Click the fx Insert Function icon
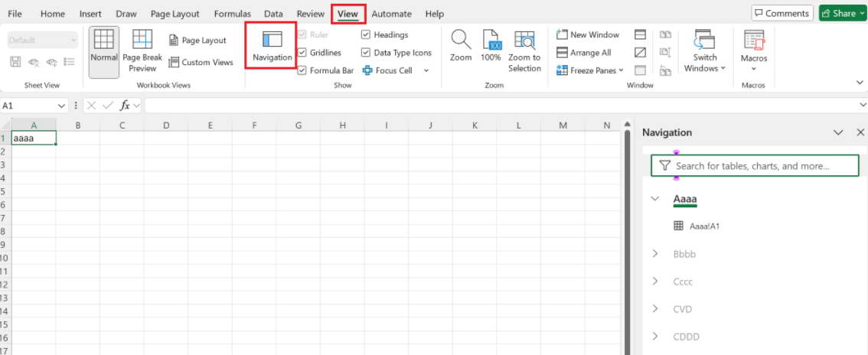The width and height of the screenshot is (868, 355). [x=125, y=105]
